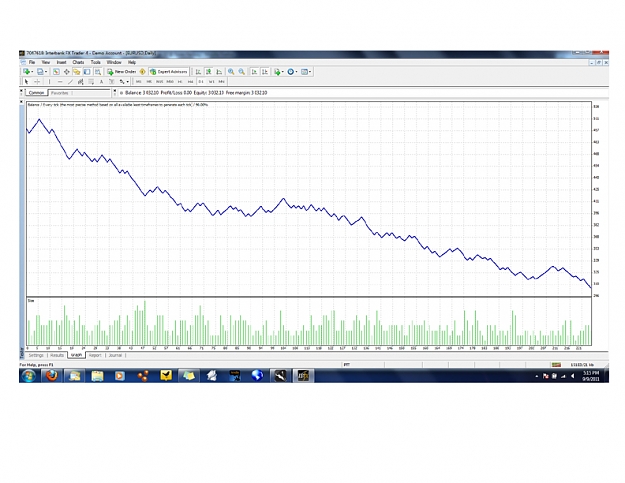
Task: Select the Text tool labeled A
Action: (x=101, y=82)
